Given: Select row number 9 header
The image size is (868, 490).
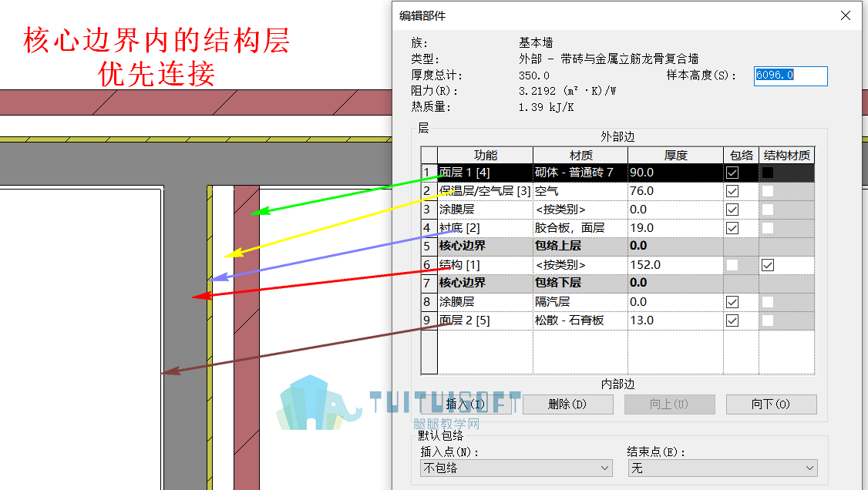Looking at the screenshot, I should coord(429,321).
